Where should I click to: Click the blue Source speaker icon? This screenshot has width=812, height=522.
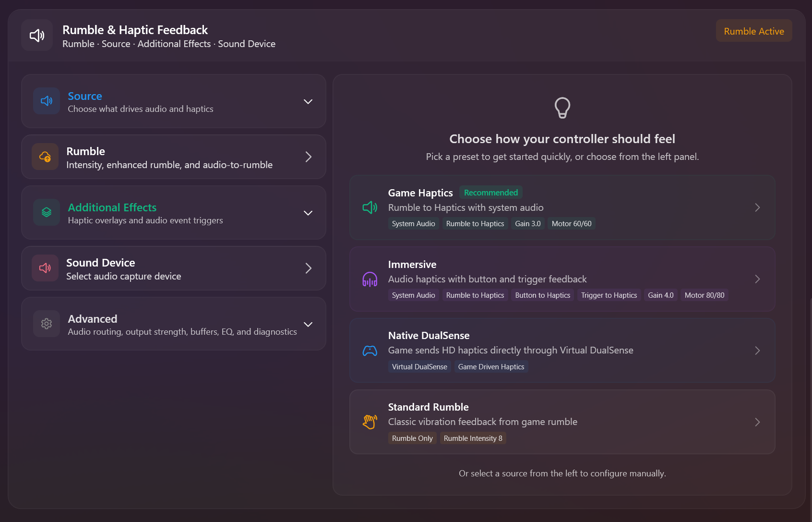(x=47, y=101)
